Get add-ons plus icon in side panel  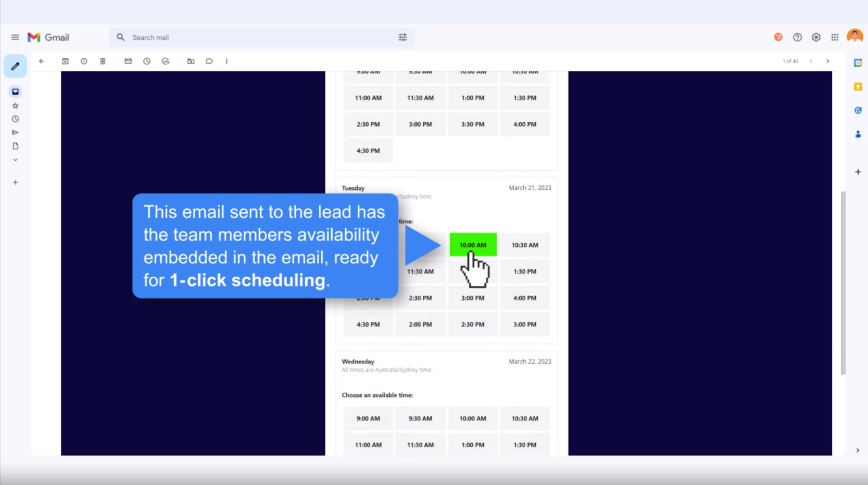[858, 172]
